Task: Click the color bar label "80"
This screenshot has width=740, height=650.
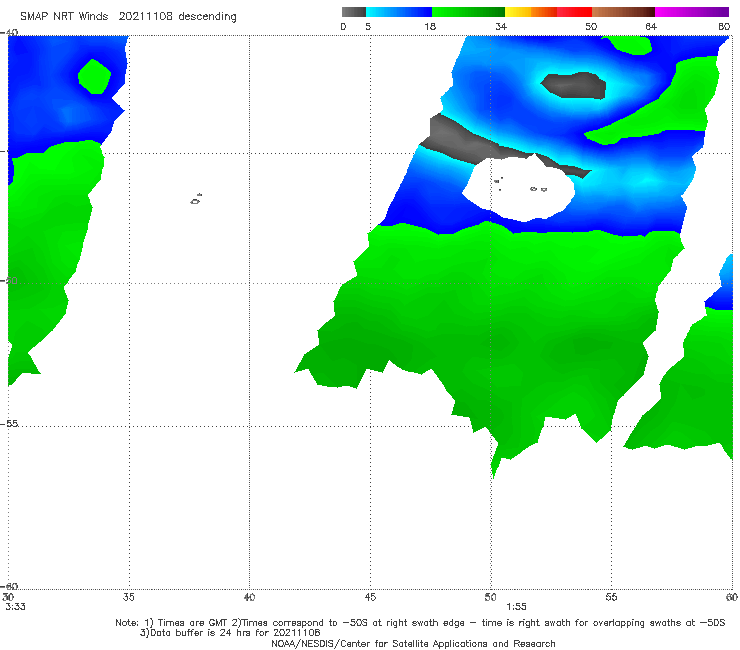Action: 724,26
